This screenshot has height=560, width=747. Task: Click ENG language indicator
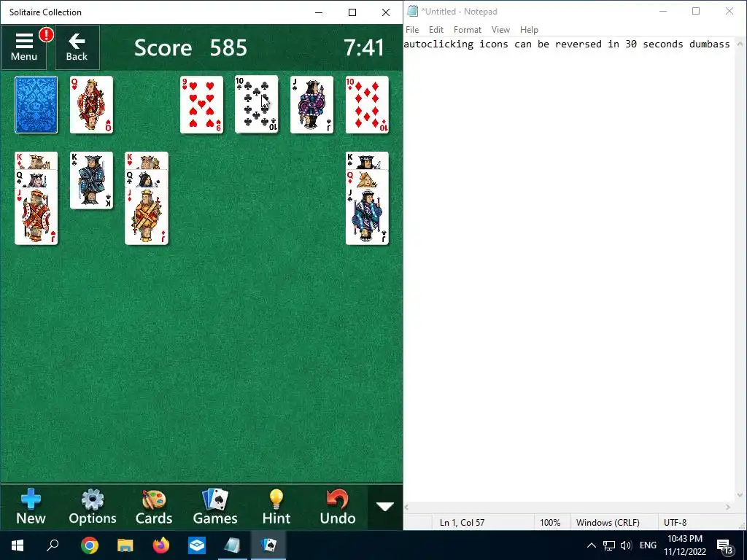point(648,545)
